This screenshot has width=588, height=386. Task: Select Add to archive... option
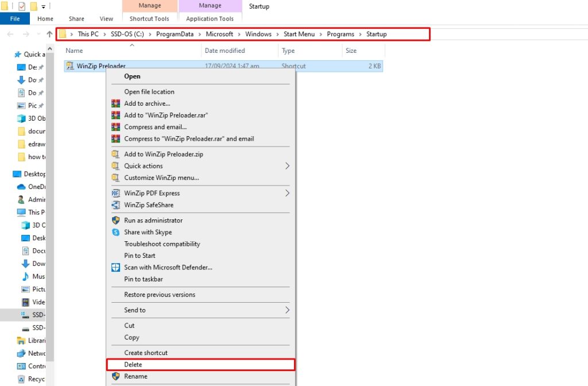tap(200, 103)
